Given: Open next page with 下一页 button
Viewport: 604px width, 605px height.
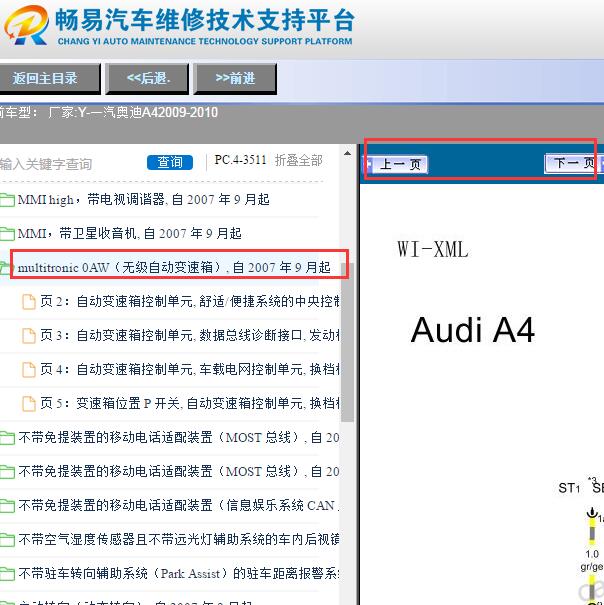Looking at the screenshot, I should (573, 163).
